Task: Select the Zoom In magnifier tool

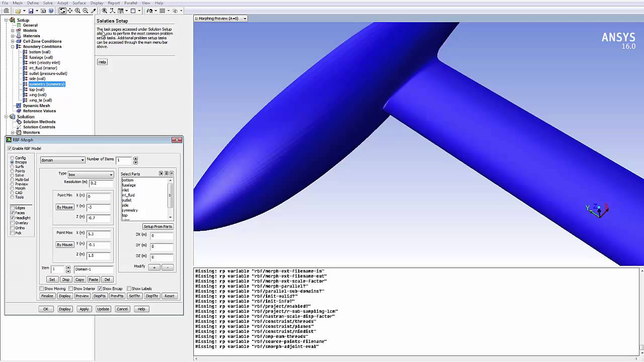Action: point(77,11)
